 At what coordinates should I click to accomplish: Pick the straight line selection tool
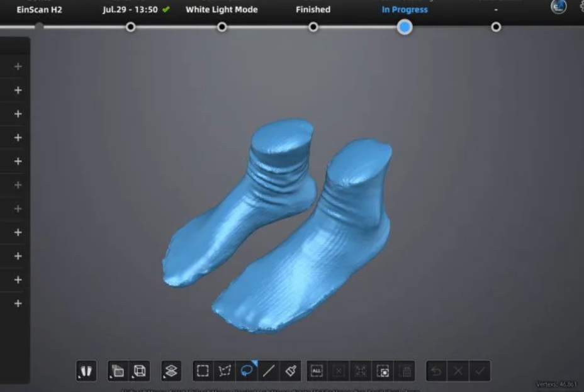[269, 371]
